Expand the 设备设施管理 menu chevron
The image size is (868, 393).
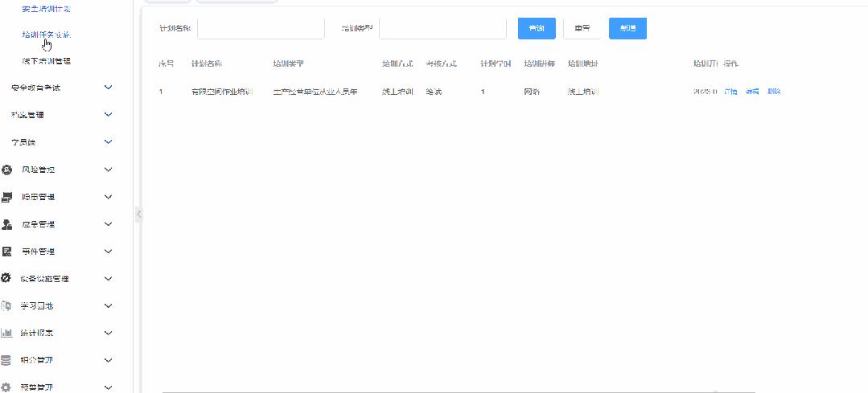coord(109,279)
